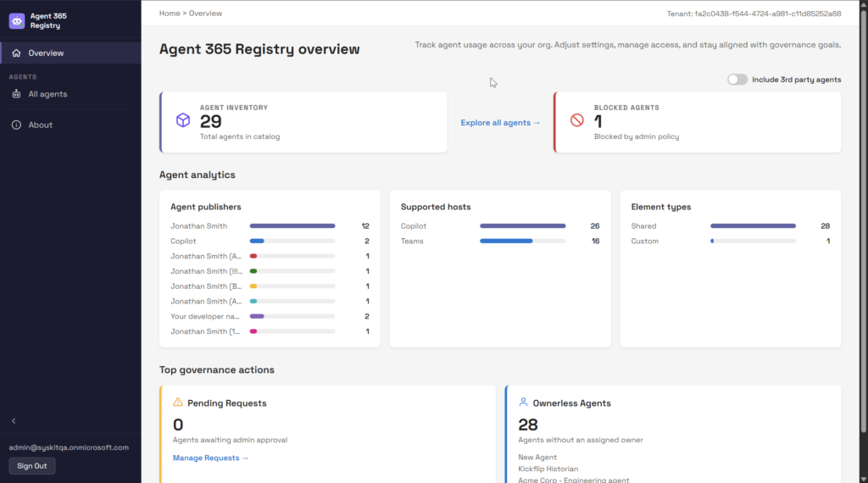Click the Agent publishers heading
Image resolution: width=868 pixels, height=483 pixels.
pos(206,207)
